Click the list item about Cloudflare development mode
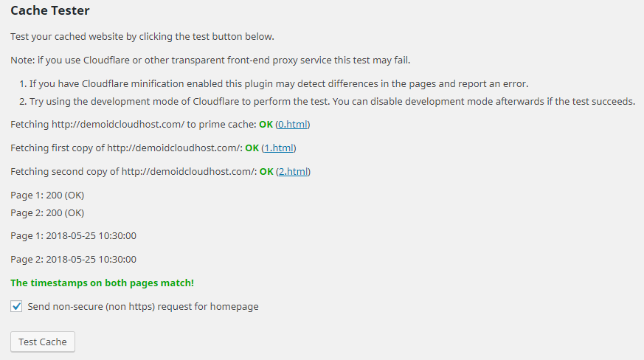This screenshot has width=644, height=360. [332, 101]
